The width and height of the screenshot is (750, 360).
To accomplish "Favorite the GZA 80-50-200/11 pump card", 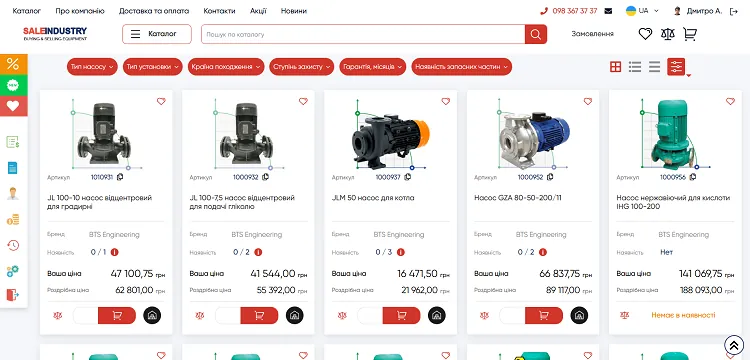I will (588, 101).
